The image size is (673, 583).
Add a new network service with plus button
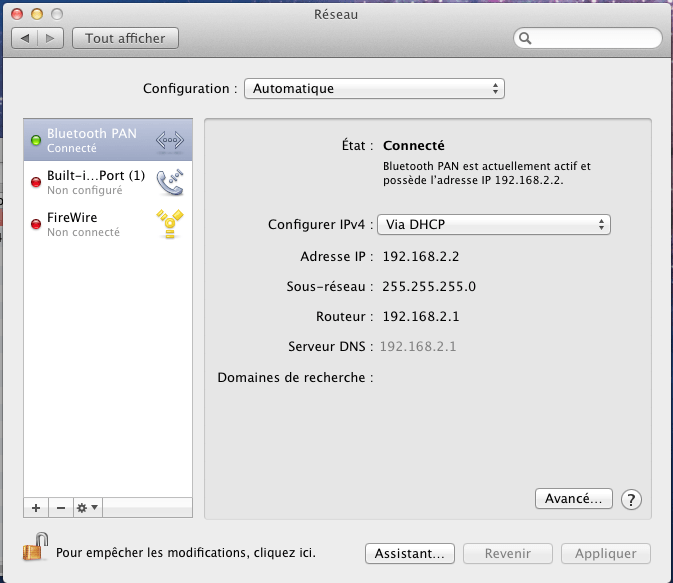click(36, 508)
